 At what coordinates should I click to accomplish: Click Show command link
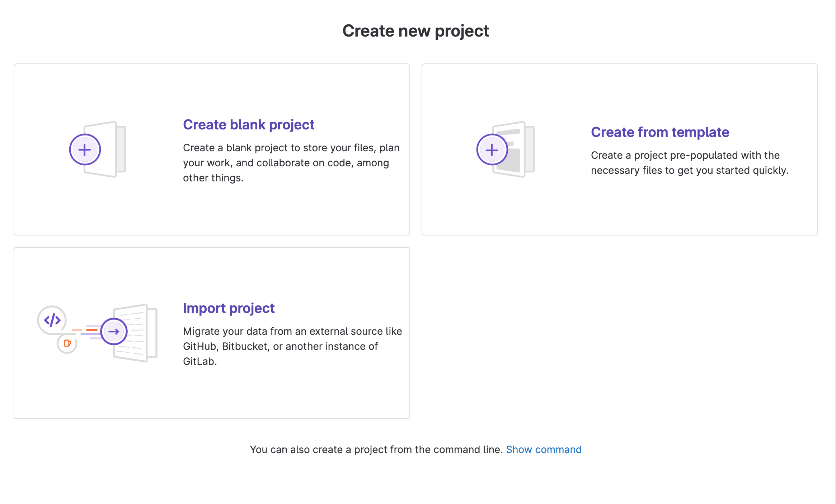(543, 450)
